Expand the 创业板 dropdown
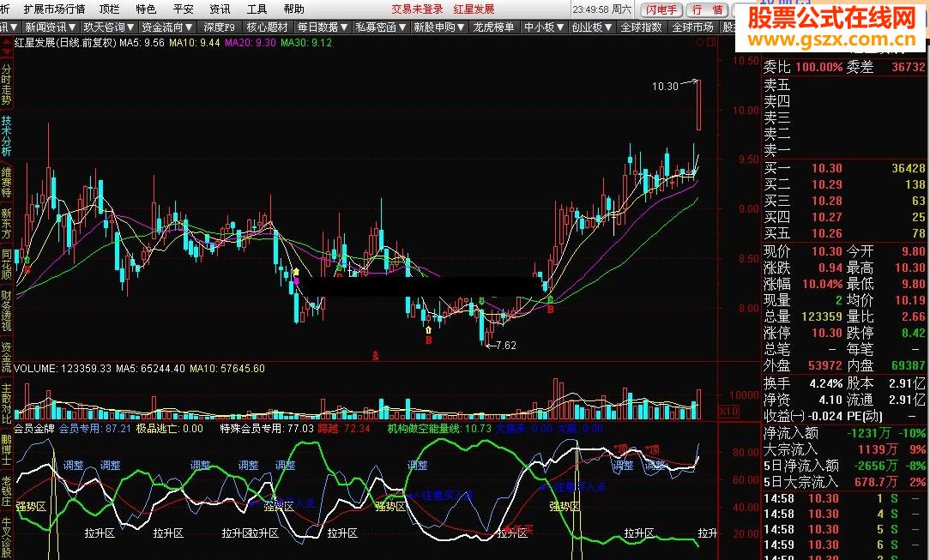 coord(591,27)
